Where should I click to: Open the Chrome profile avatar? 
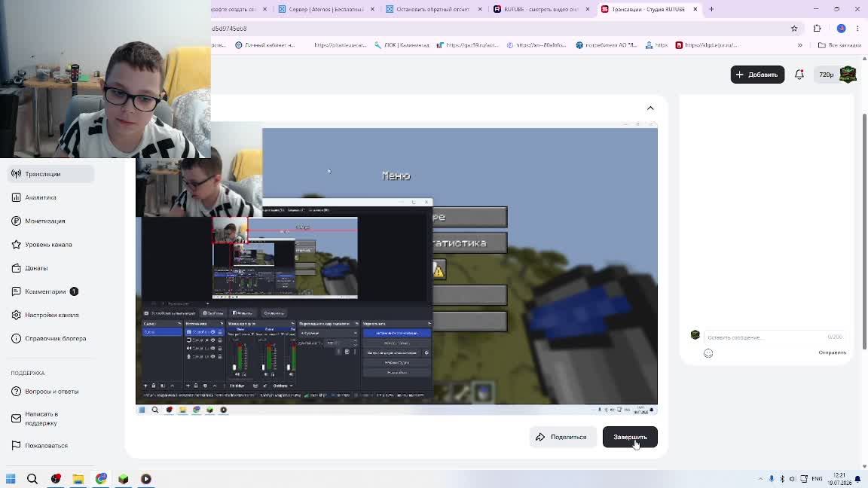pos(842,28)
